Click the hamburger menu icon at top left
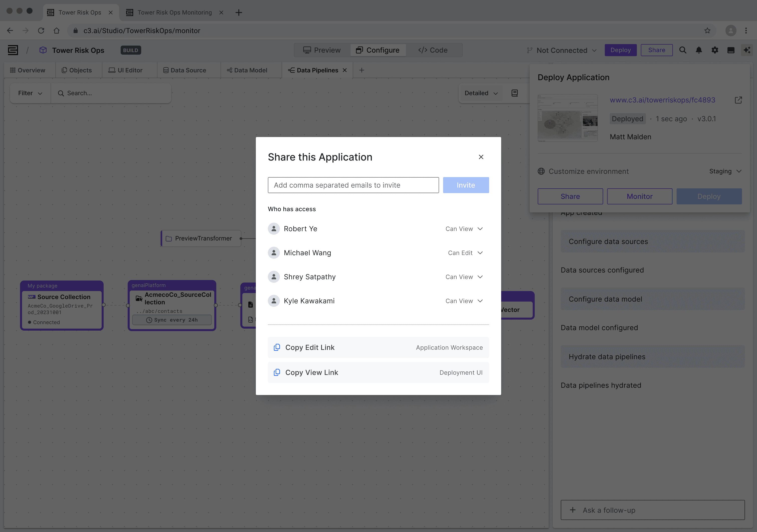The height and width of the screenshot is (532, 757). click(13, 50)
